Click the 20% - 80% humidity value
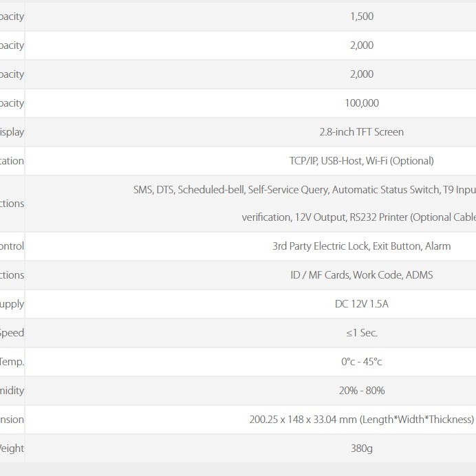 361,391
